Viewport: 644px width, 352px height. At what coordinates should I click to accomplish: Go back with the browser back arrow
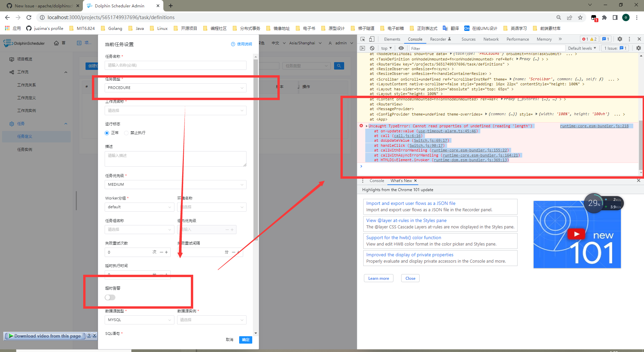click(x=7, y=17)
